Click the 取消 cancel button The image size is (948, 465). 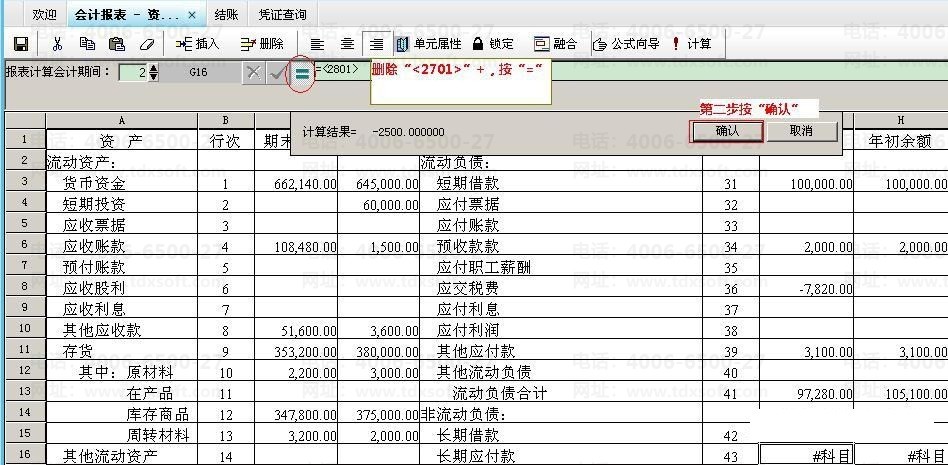(802, 131)
